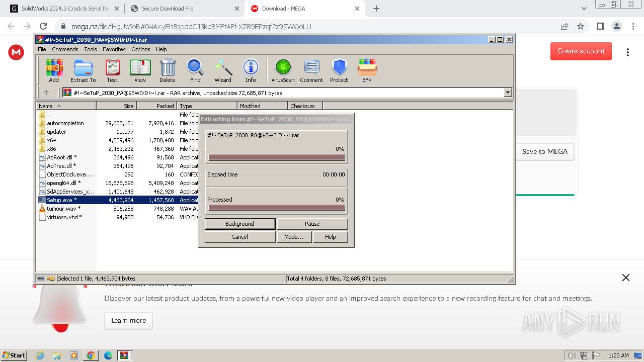Viewport: 644px width, 362px height.
Task: Click the Mode... button
Action: [294, 237]
